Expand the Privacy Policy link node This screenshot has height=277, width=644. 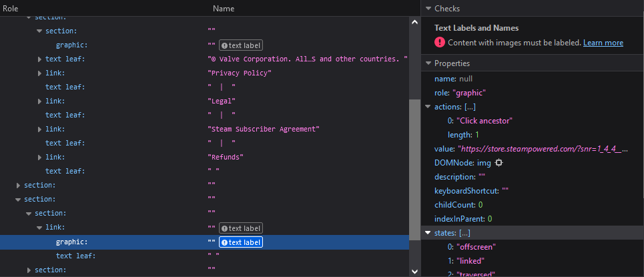[x=40, y=73]
